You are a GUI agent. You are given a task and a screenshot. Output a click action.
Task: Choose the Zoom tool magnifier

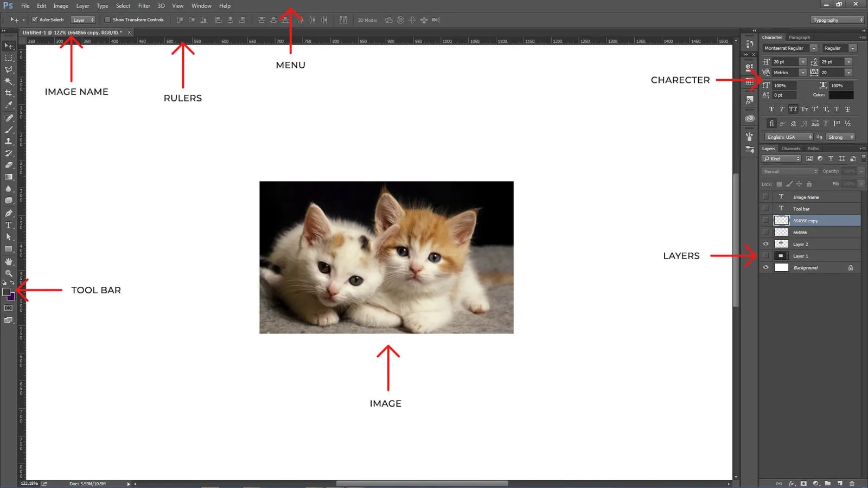click(9, 273)
